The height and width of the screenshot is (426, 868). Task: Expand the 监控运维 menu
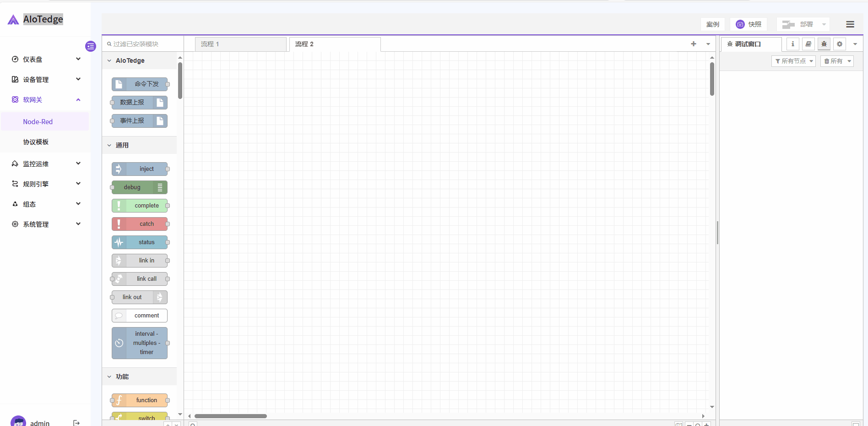tap(46, 164)
